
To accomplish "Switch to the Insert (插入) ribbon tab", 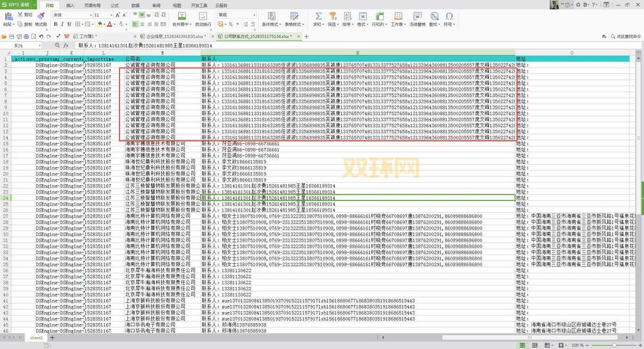I will [70, 5].
